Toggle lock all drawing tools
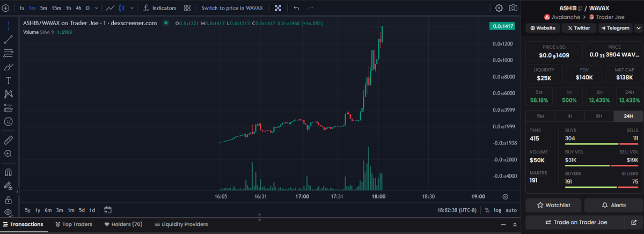The image size is (644, 234). pyautogui.click(x=8, y=200)
